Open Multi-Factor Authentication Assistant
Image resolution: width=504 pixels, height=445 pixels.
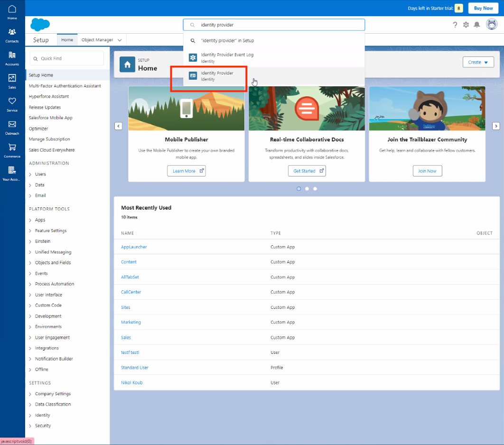point(65,86)
